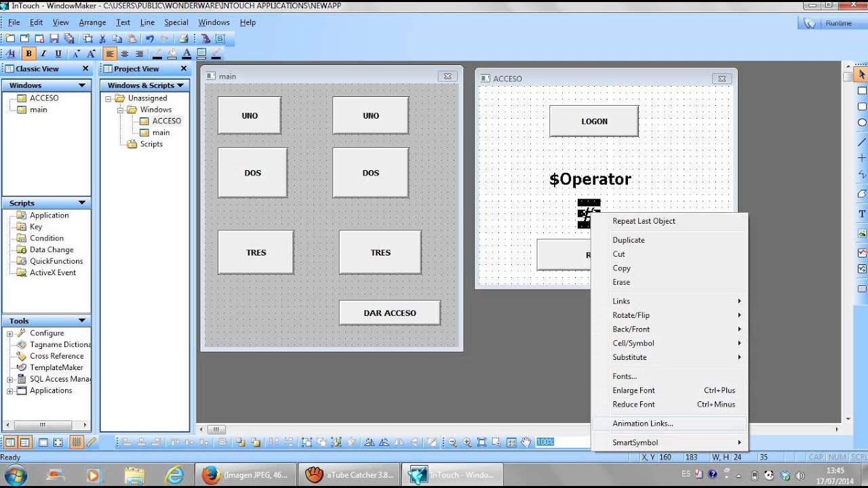Expand the Applications tree node
868x488 pixels.
click(x=10, y=390)
